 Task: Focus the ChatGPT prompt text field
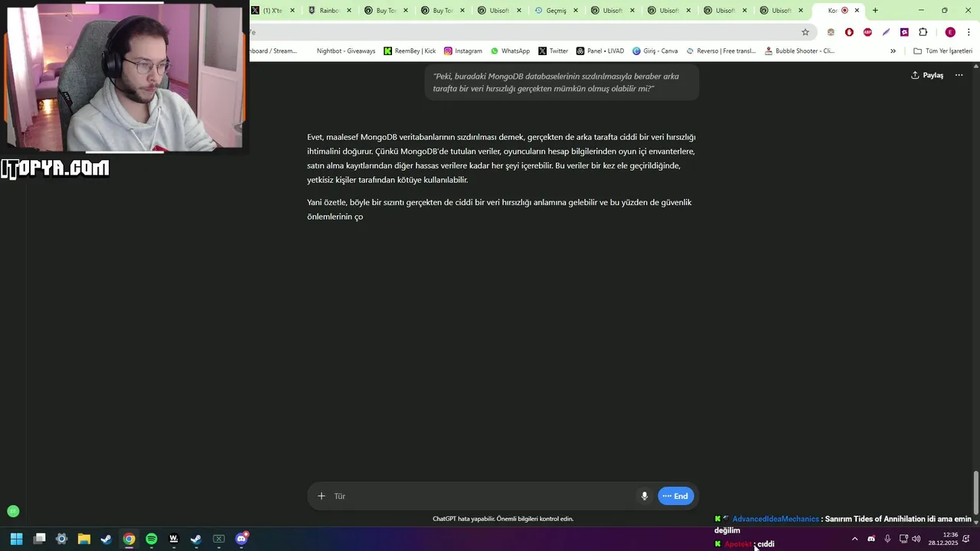tap(482, 496)
